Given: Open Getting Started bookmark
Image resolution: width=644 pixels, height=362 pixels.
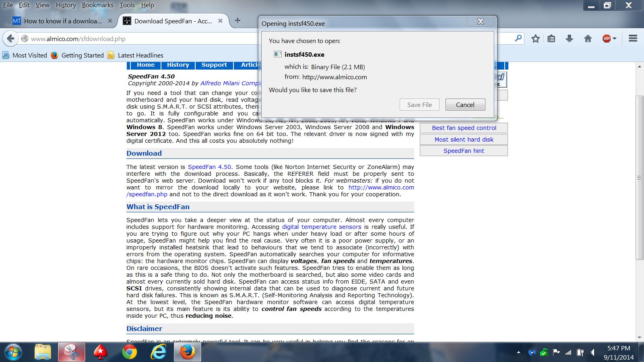Looking at the screenshot, I should [77, 55].
